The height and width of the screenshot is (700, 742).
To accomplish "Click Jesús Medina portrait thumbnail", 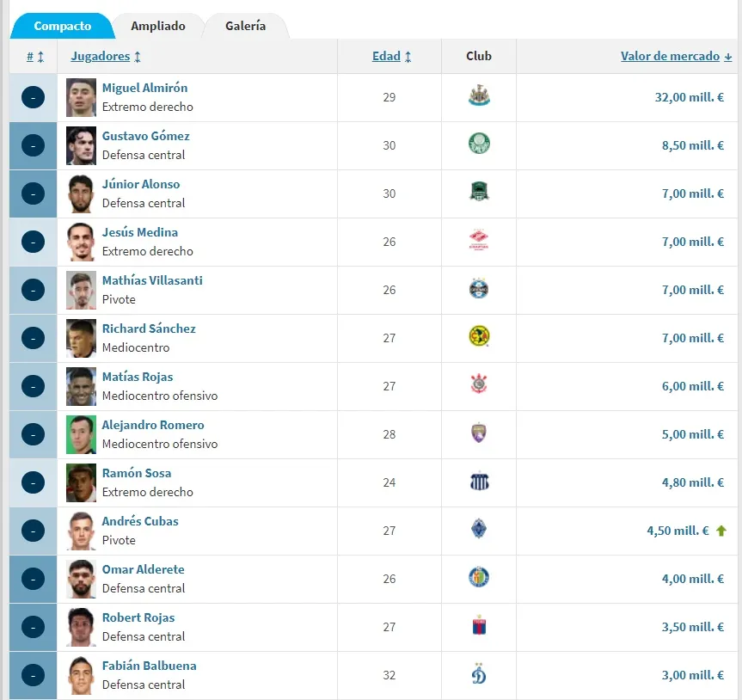I will coord(82,242).
